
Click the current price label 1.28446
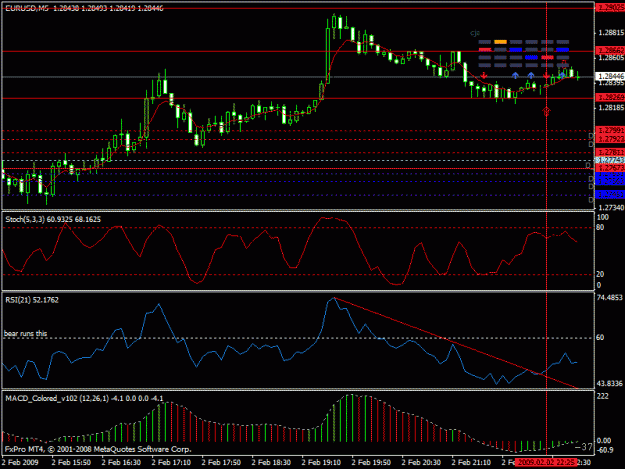pos(609,76)
